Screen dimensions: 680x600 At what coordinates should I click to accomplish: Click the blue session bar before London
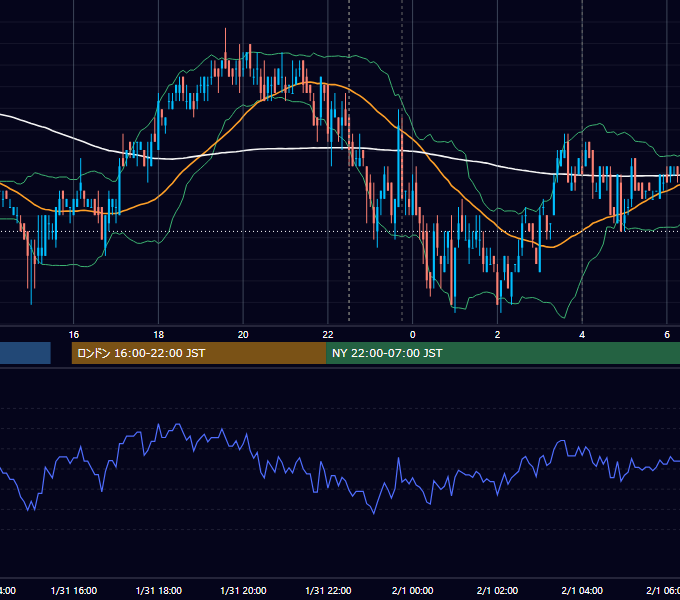pyautogui.click(x=25, y=353)
